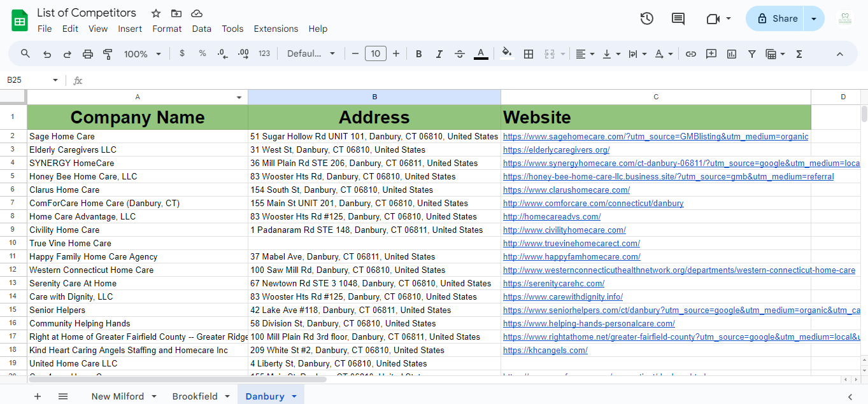Select the Sage Home Care cell
This screenshot has height=404, width=868.
(138, 137)
